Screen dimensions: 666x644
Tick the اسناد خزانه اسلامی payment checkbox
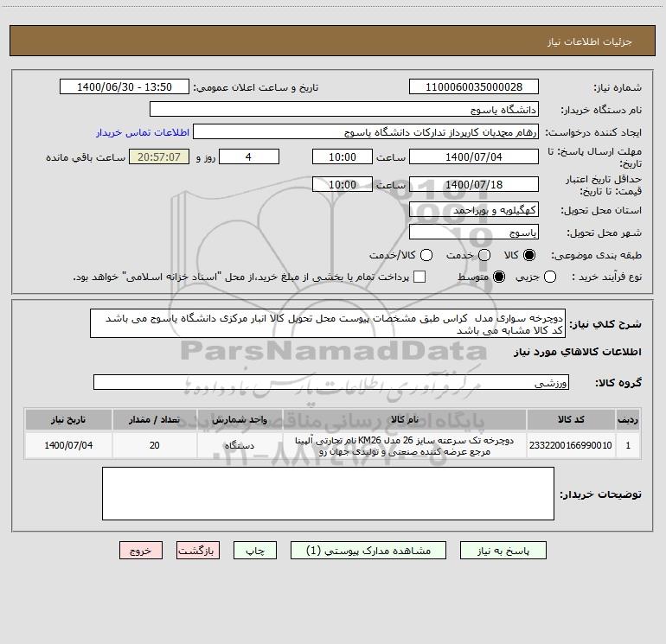pos(419,277)
